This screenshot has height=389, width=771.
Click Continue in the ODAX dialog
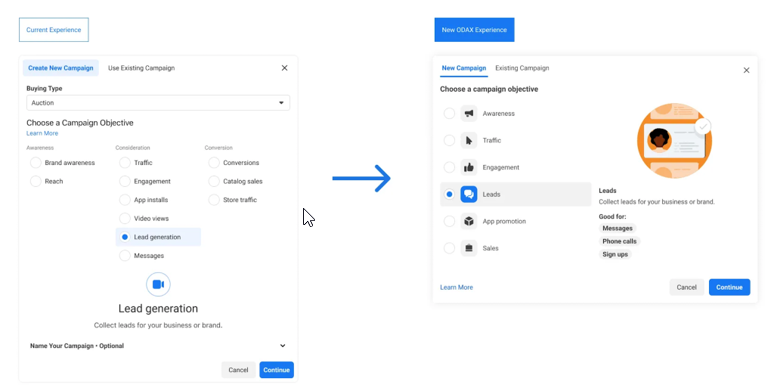point(729,287)
